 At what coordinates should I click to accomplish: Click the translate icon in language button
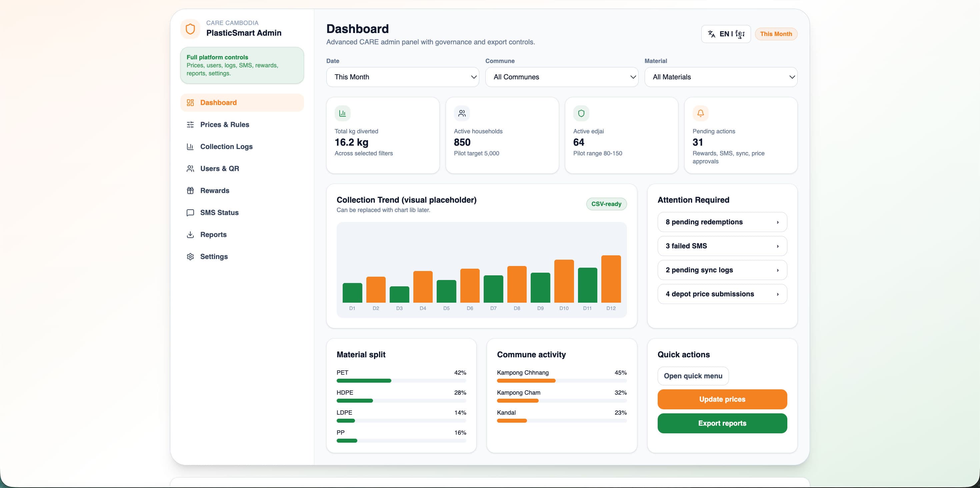coord(711,34)
